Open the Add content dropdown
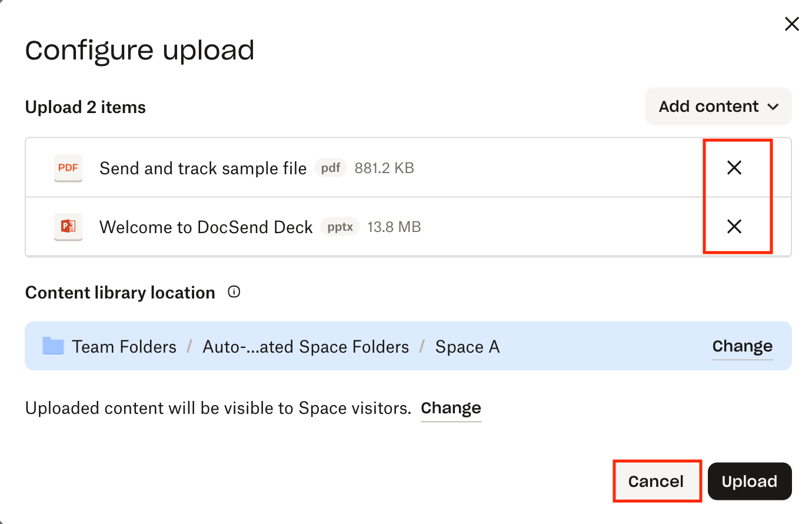Image resolution: width=812 pixels, height=524 pixels. (x=709, y=107)
